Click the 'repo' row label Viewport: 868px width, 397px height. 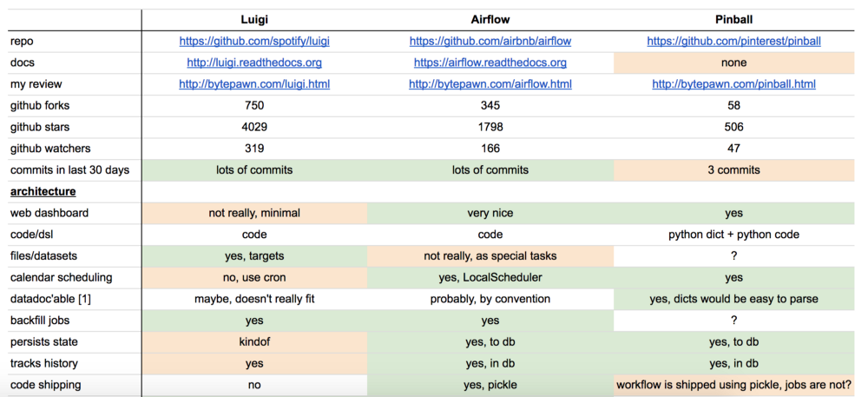point(21,41)
